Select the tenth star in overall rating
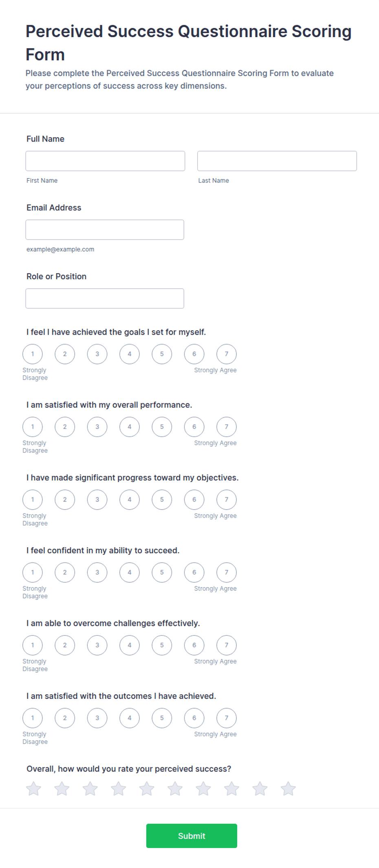The image size is (379, 868). pyautogui.click(x=288, y=788)
